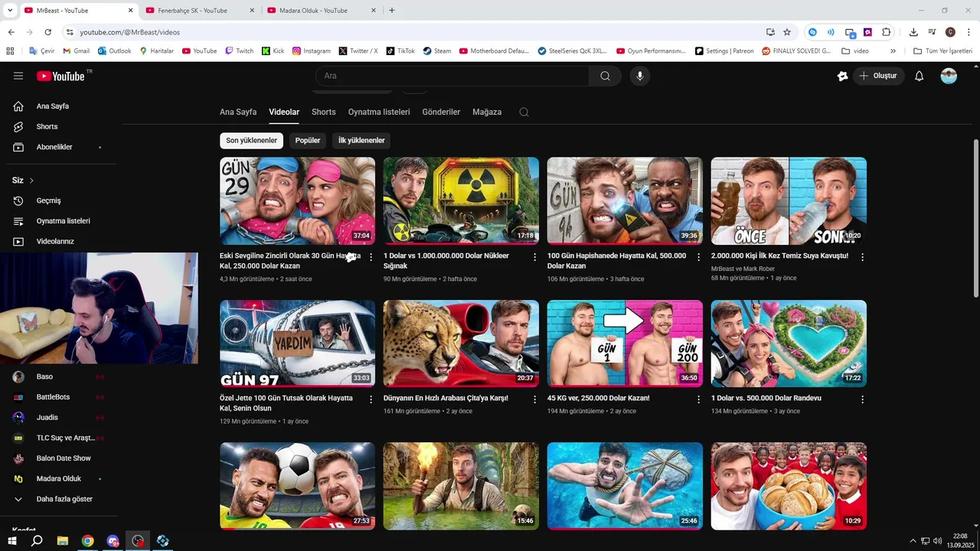
Task: Open more options for Temiz Suya video
Action: [x=862, y=257]
